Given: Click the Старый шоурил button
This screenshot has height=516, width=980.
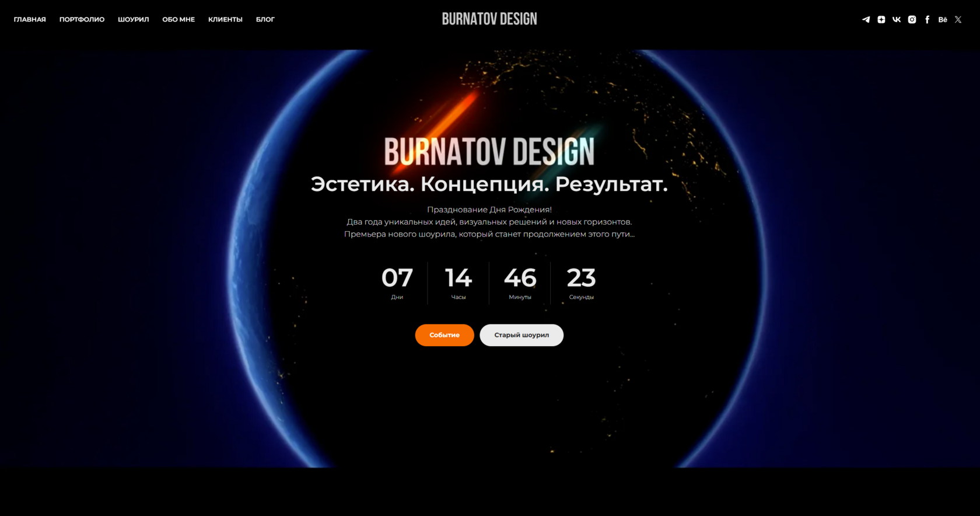Looking at the screenshot, I should (521, 335).
